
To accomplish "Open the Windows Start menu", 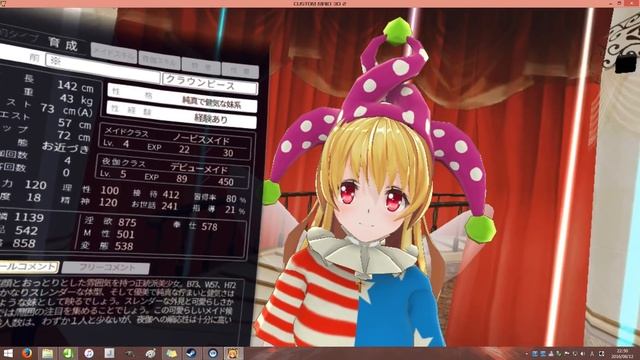I will tap(8, 353).
